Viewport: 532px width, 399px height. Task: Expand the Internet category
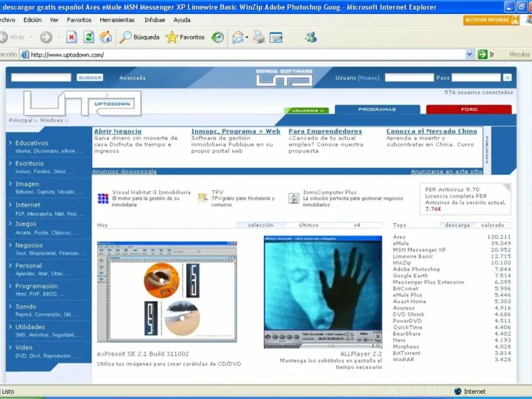tap(27, 205)
